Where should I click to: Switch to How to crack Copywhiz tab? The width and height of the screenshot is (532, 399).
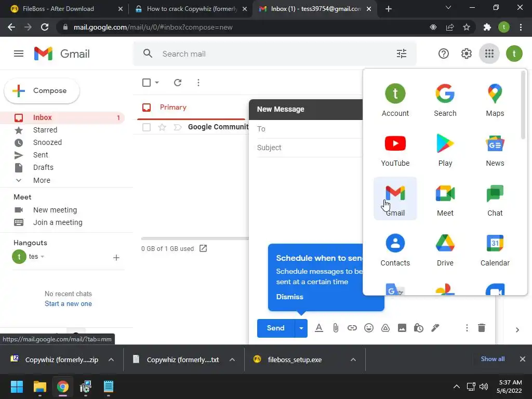click(191, 9)
